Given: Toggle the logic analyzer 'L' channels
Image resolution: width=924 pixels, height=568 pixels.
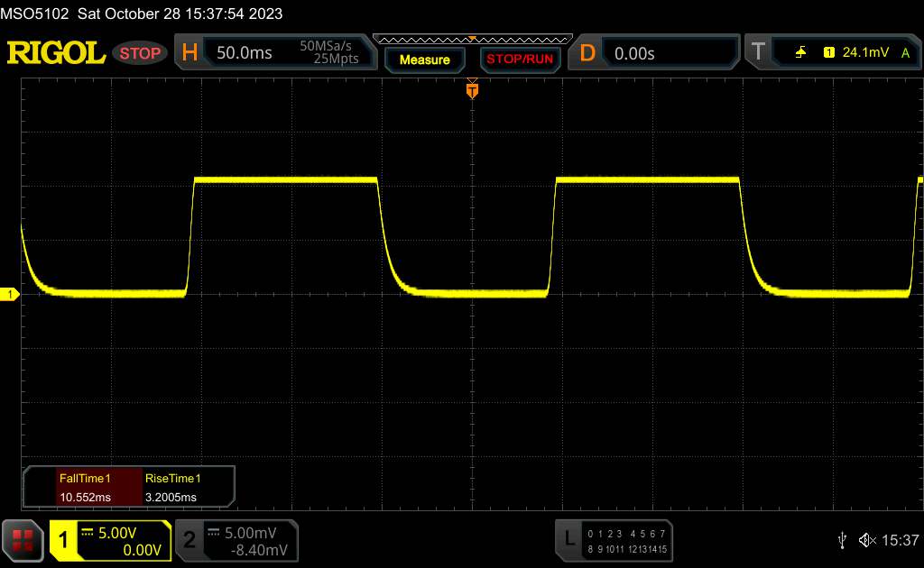Looking at the screenshot, I should click(x=568, y=540).
